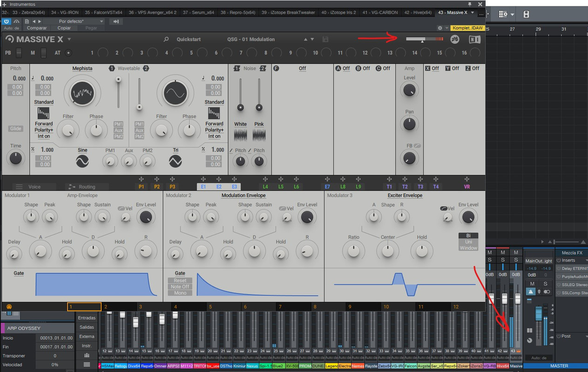Grab the modulation drag handle above P1
The height and width of the screenshot is (372, 588).
coord(141,179)
